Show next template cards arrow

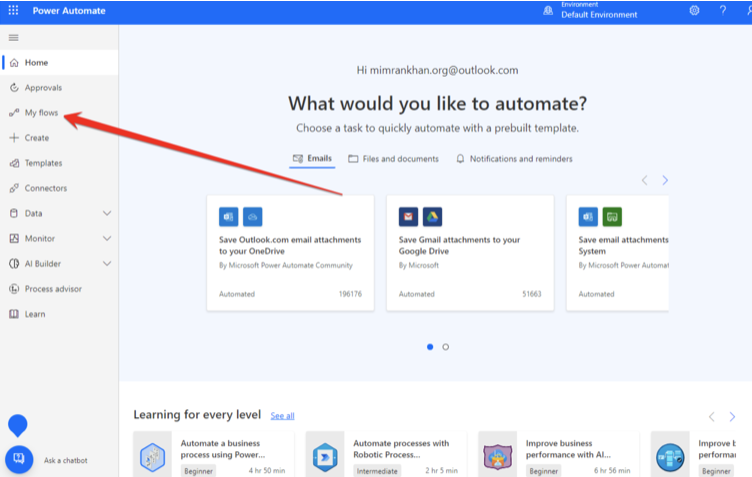(x=665, y=180)
